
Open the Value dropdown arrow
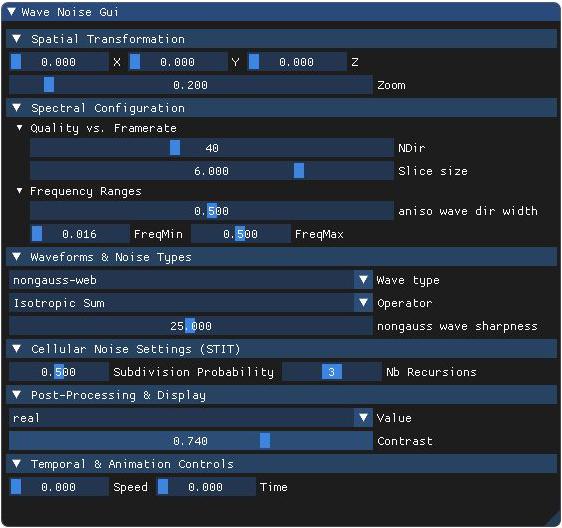pyautogui.click(x=363, y=418)
